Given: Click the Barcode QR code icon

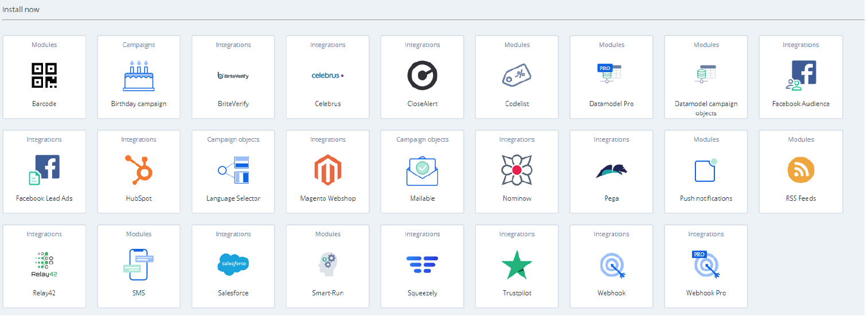Looking at the screenshot, I should (x=44, y=75).
